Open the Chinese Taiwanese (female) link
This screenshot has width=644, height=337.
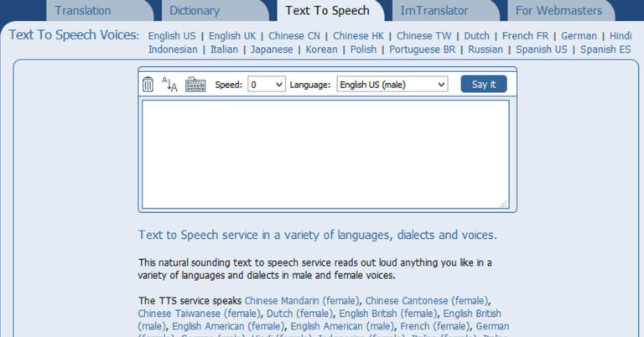pos(200,314)
